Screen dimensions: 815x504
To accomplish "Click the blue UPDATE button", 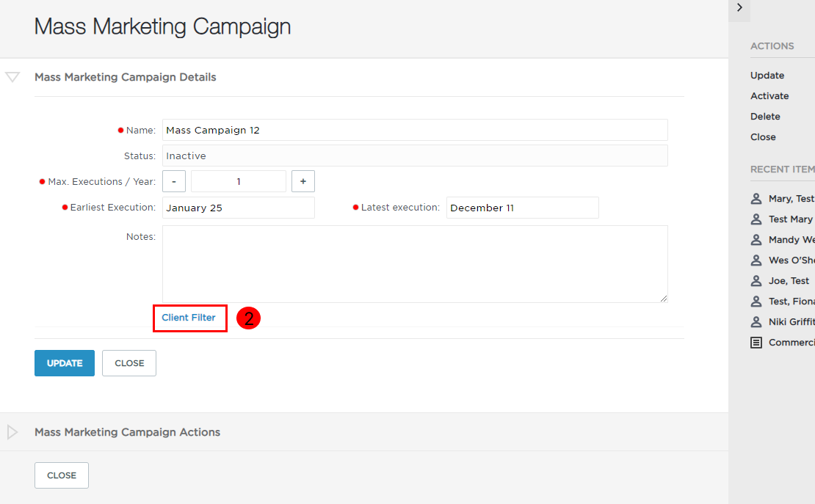I will [x=65, y=363].
